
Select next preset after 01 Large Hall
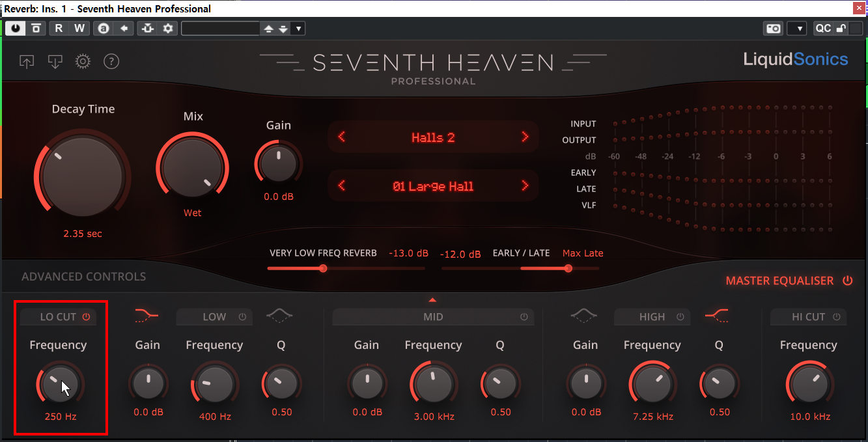pyautogui.click(x=525, y=186)
